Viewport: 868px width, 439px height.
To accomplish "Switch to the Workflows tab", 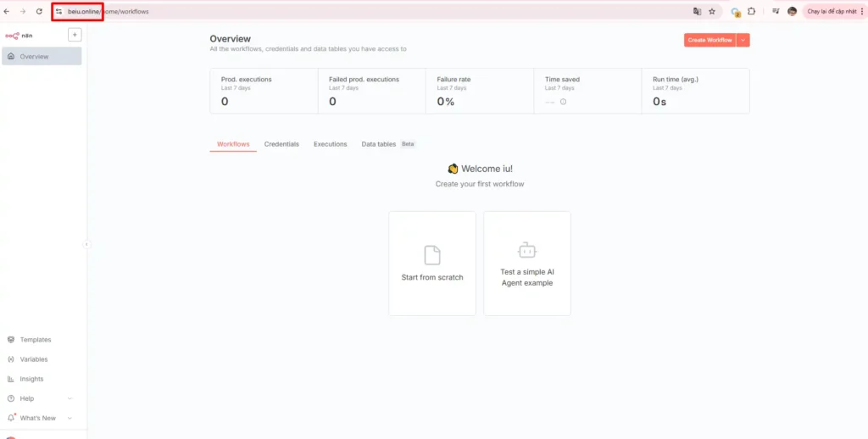I will tap(233, 144).
